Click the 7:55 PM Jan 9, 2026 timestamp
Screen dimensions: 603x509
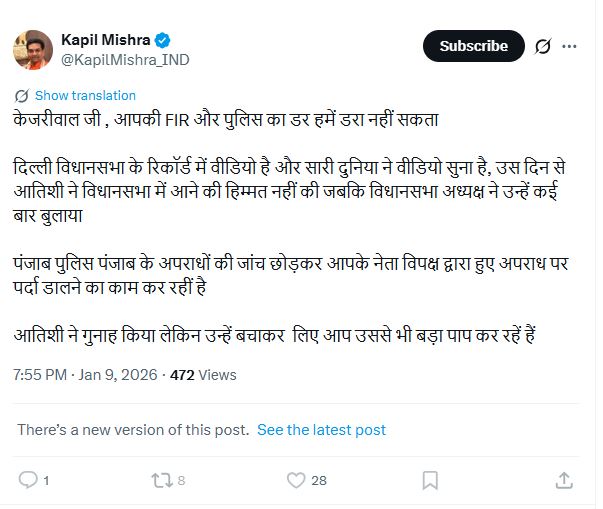(x=85, y=375)
